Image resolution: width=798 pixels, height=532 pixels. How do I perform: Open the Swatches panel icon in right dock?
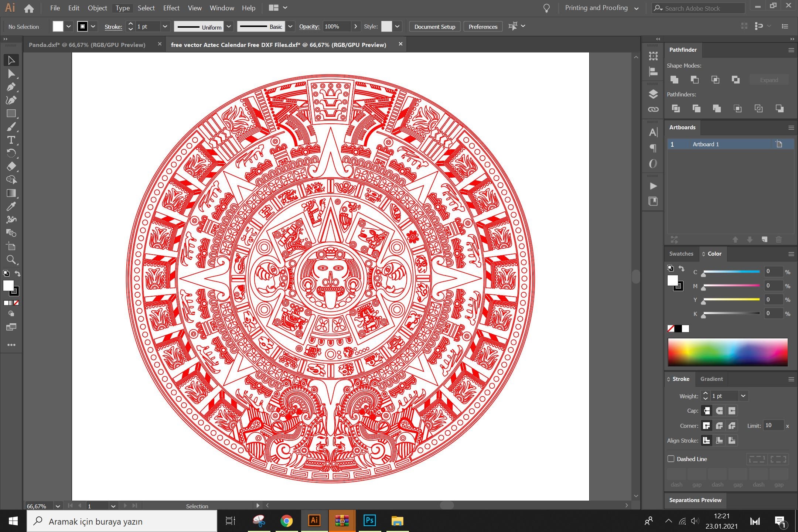point(681,254)
